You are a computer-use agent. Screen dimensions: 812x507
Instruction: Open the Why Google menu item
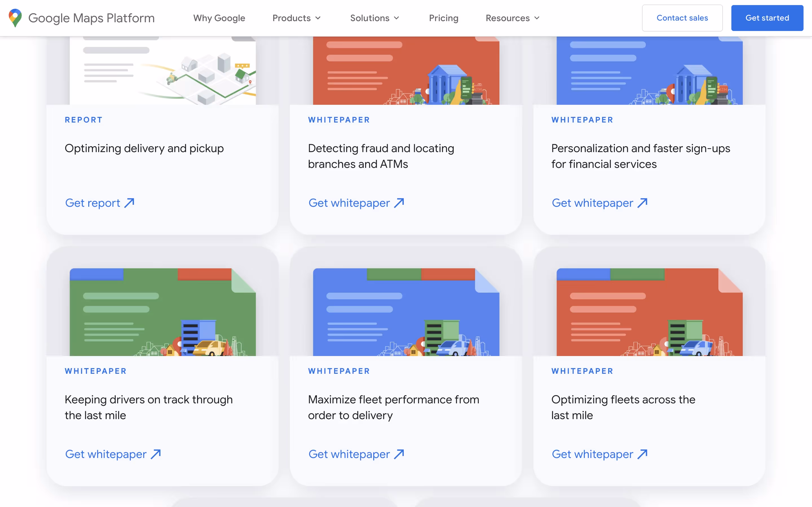[219, 18]
